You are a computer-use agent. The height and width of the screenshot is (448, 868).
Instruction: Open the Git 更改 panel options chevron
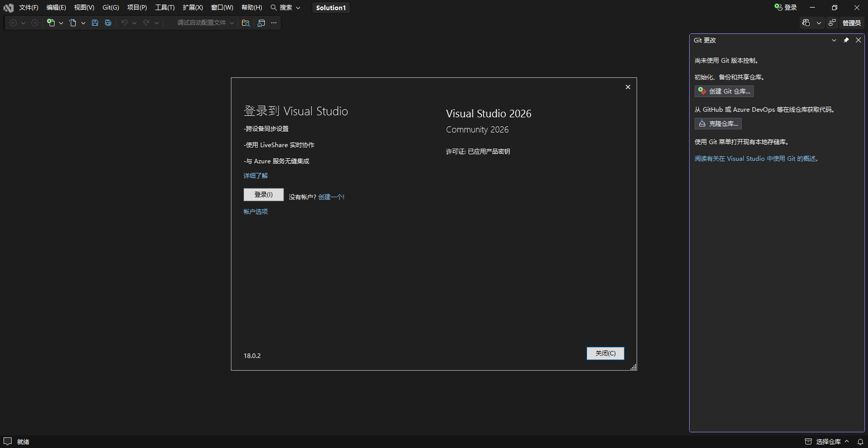click(834, 40)
